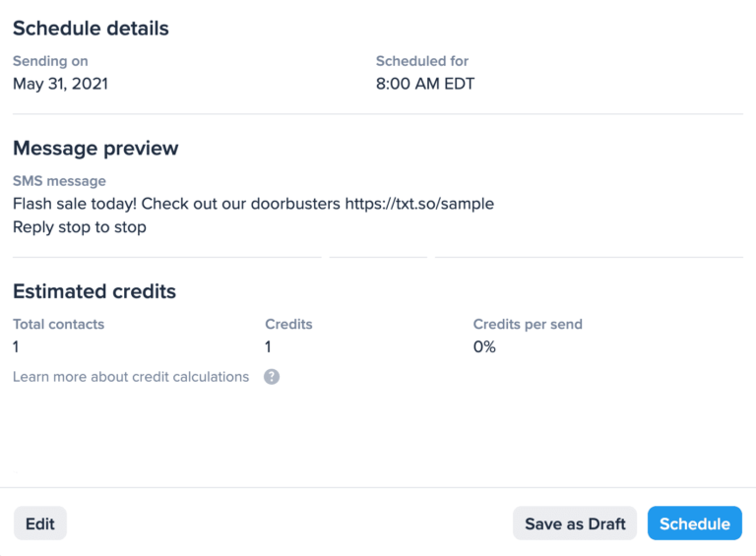Click the value under Total contacts
This screenshot has height=556, width=756.
pyautogui.click(x=16, y=346)
